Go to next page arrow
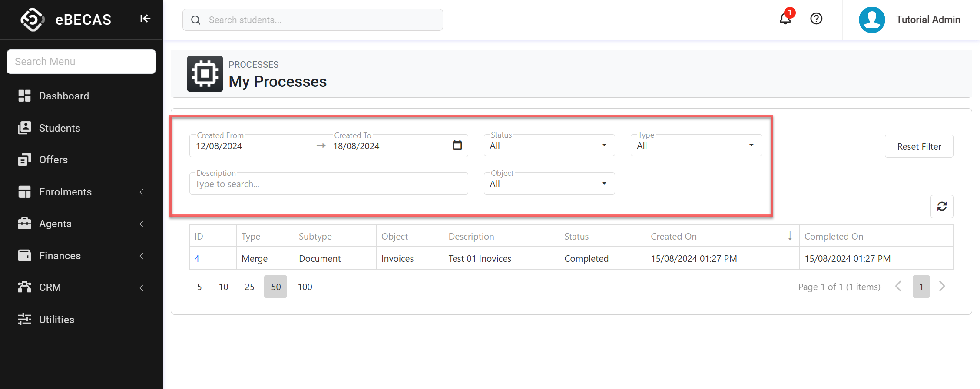This screenshot has height=389, width=980. 942,287
